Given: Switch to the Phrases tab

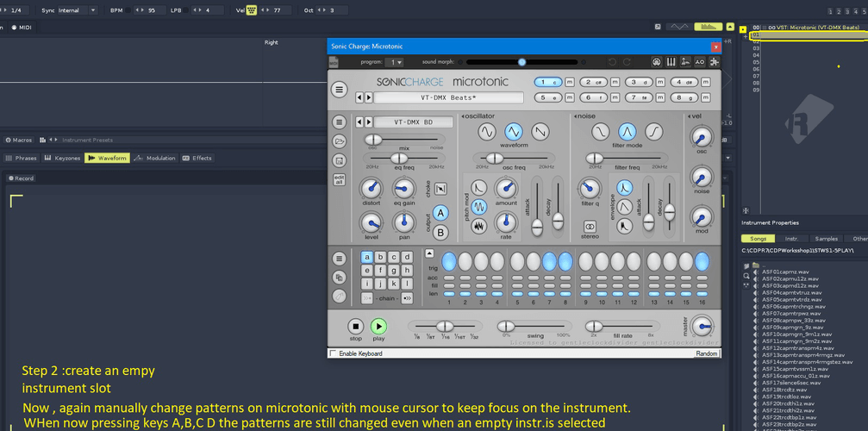Looking at the screenshot, I should click(21, 159).
